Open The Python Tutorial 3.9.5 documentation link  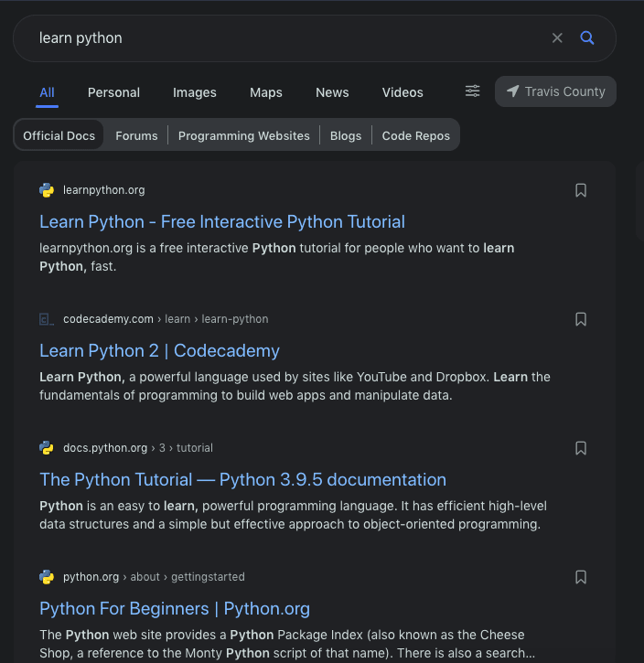pos(243,480)
